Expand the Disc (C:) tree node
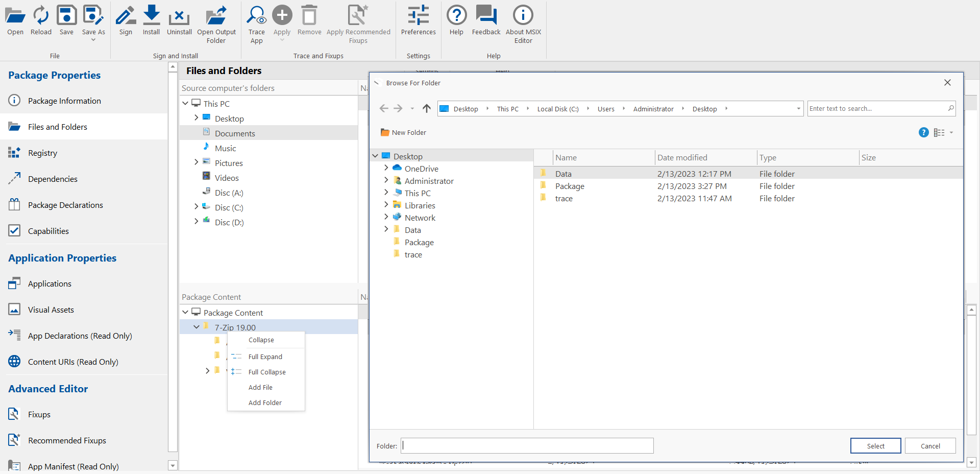The width and height of the screenshot is (980, 474). (x=196, y=207)
